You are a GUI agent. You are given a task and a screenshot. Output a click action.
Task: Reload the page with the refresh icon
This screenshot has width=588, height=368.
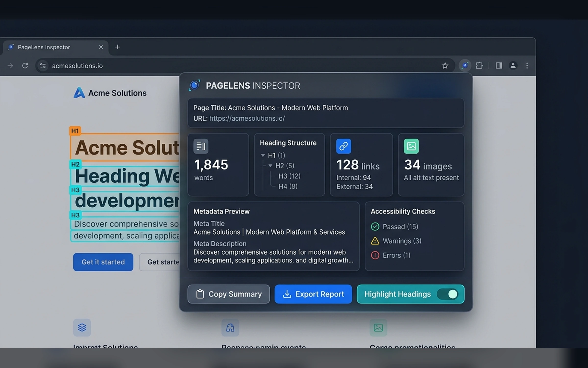[25, 66]
